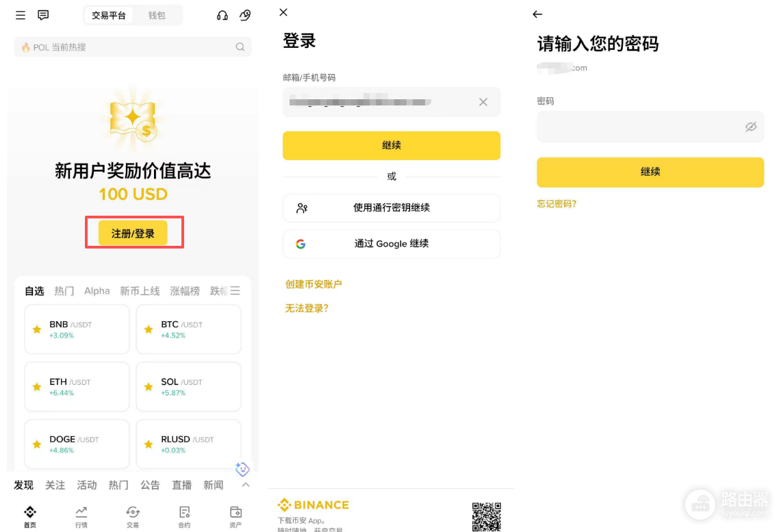Select the 发现 feed tab
The height and width of the screenshot is (532, 781).
point(23,485)
